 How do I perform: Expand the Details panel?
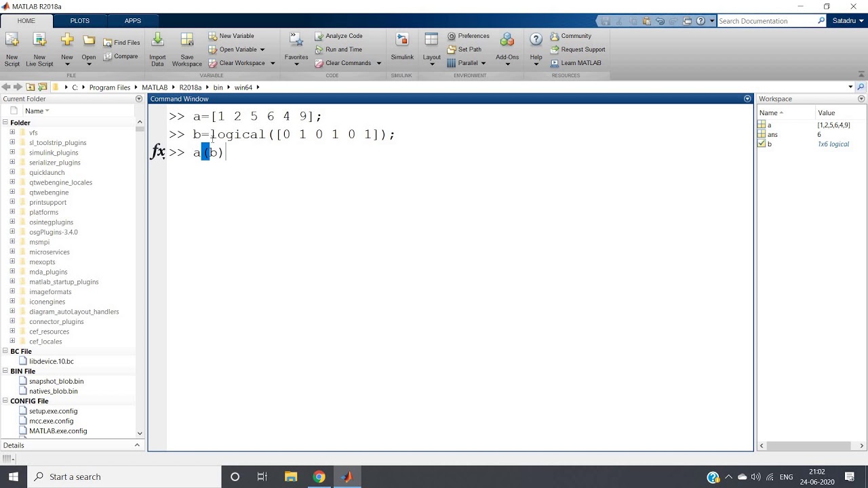[x=137, y=445]
